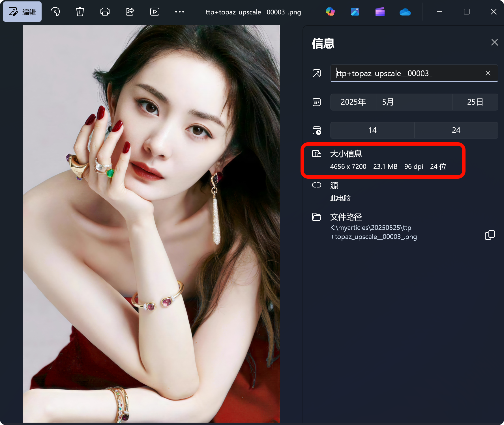Maximize the Photos window

467,12
